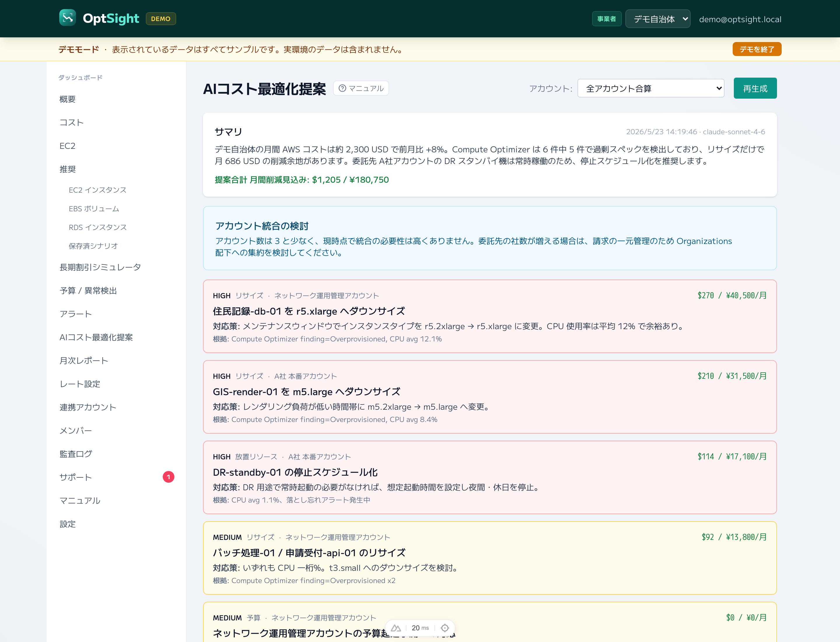Viewport: 840px width, 642px height.
Task: Click the GIS-render-01 を m5.large へダウンサイズ title
Action: (306, 392)
